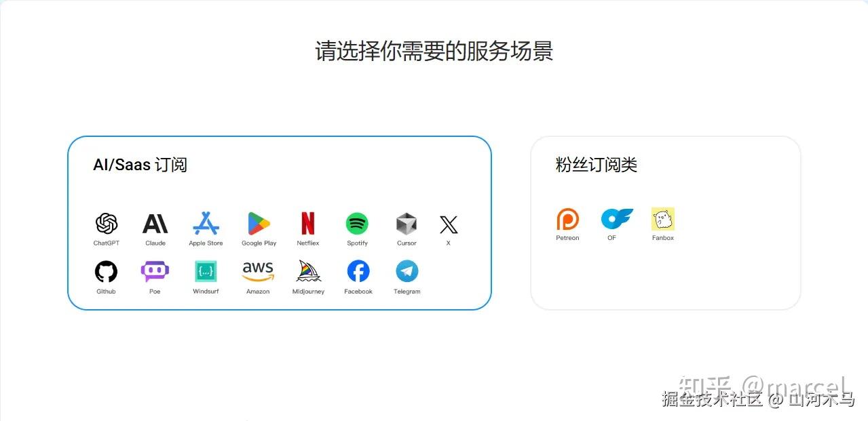Select the Facebook icon
Viewport: 868px width, 421px height.
[358, 272]
